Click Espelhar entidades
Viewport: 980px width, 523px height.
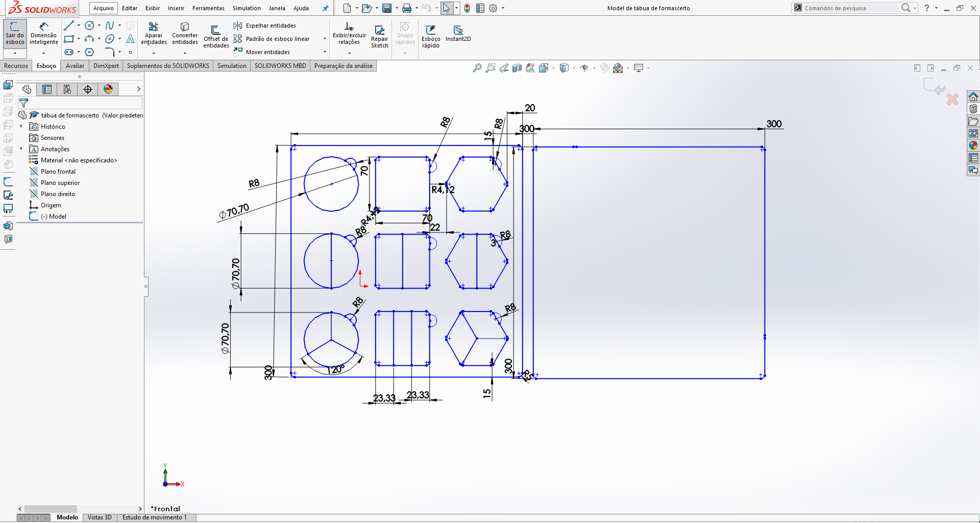[265, 26]
